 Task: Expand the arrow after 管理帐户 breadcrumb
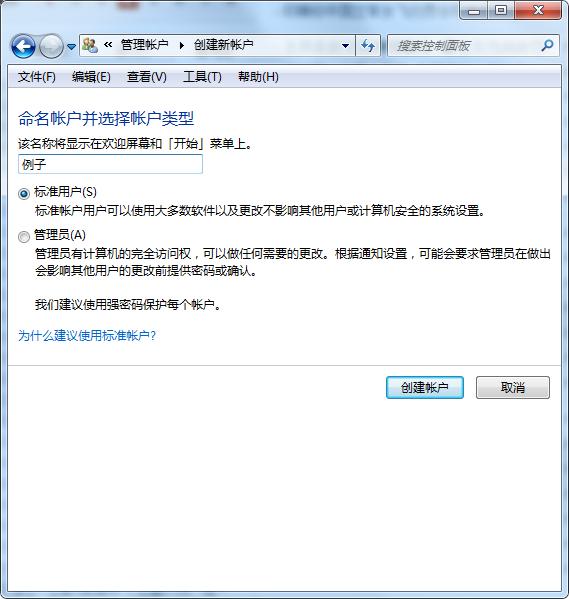(182, 45)
